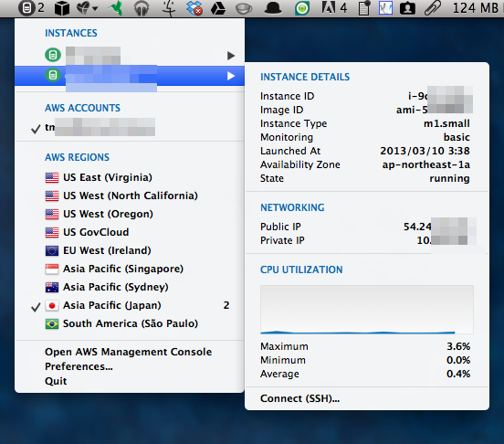Open the Google Drive menu bar icon
Viewport: 504px width, 444px height.
218,8
